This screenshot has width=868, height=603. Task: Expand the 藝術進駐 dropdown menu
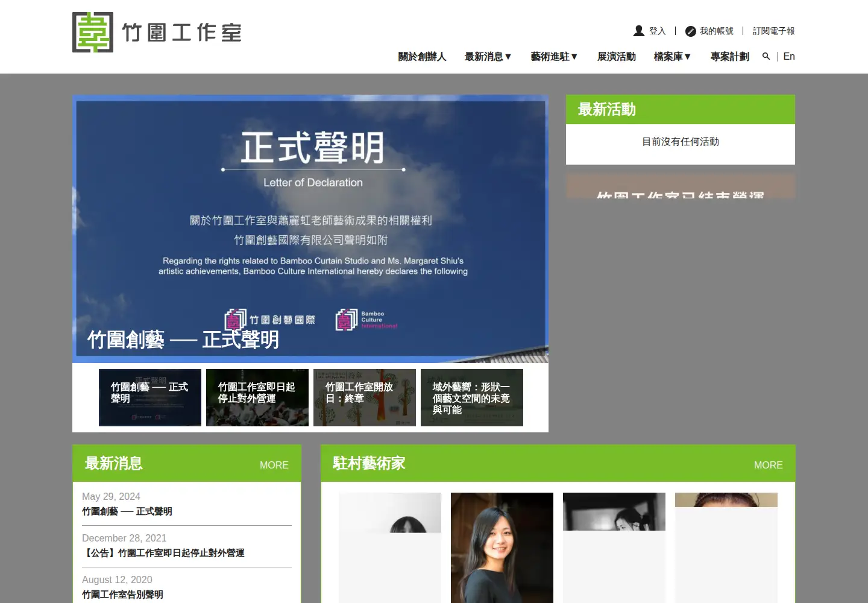(x=554, y=57)
